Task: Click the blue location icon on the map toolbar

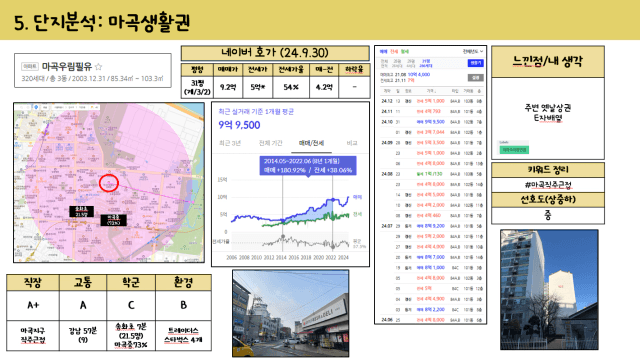Action: point(36,107)
